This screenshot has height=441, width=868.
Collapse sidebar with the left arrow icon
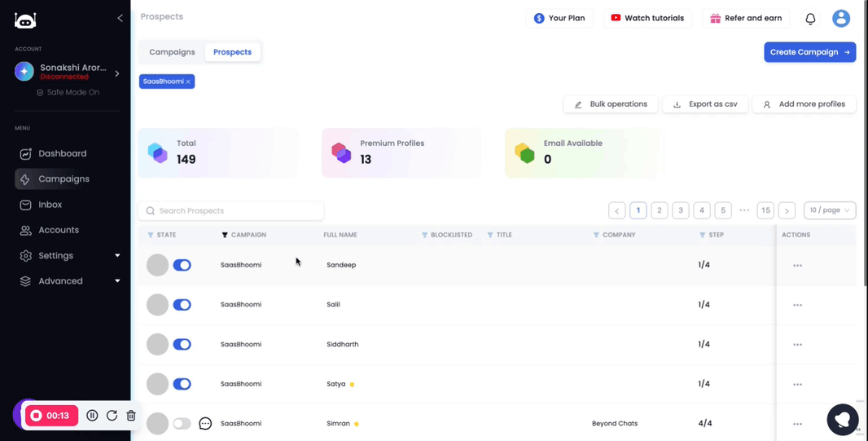(x=121, y=18)
